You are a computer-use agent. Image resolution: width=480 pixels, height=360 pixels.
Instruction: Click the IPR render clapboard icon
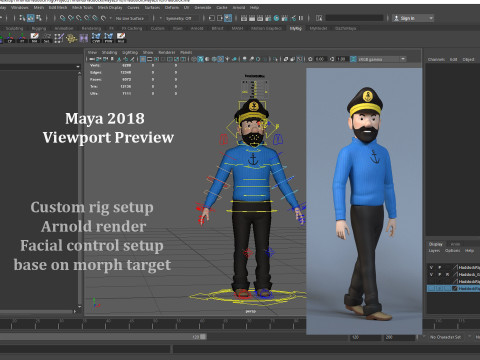tap(260, 18)
